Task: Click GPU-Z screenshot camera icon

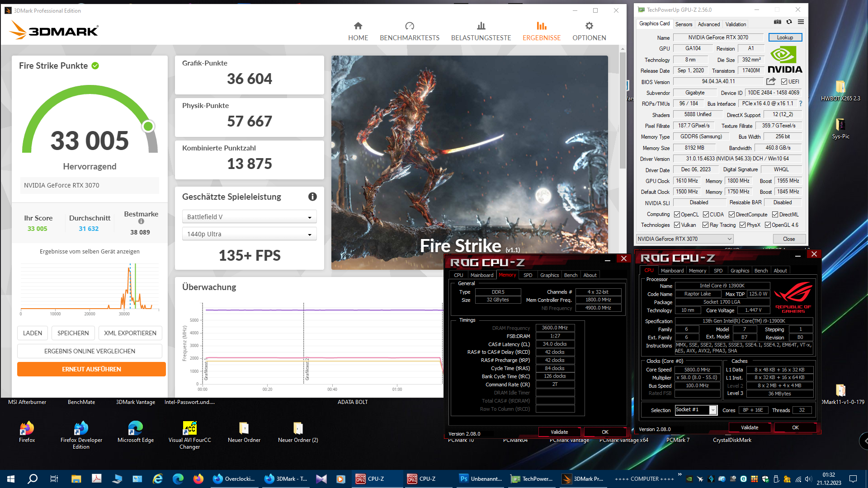Action: point(778,22)
